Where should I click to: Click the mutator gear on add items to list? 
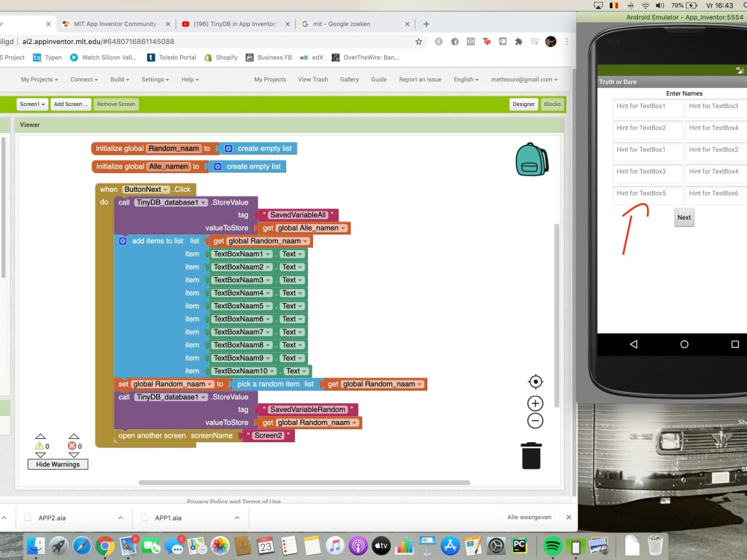point(123,241)
